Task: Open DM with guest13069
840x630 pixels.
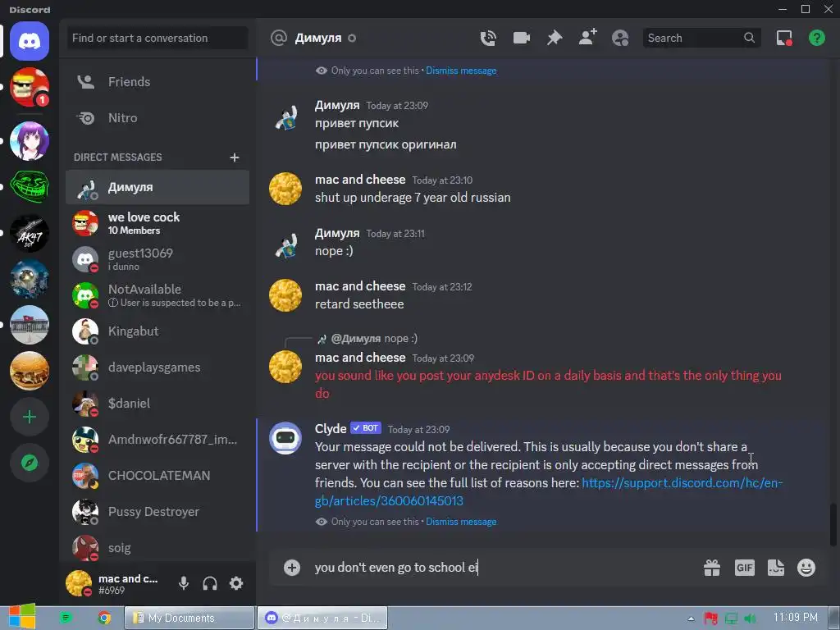Action: [157, 259]
